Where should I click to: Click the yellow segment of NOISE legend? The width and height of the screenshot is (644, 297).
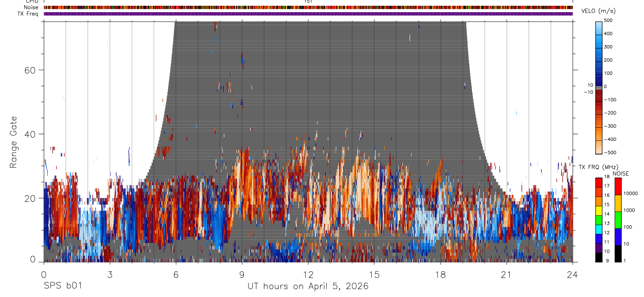(x=618, y=203)
